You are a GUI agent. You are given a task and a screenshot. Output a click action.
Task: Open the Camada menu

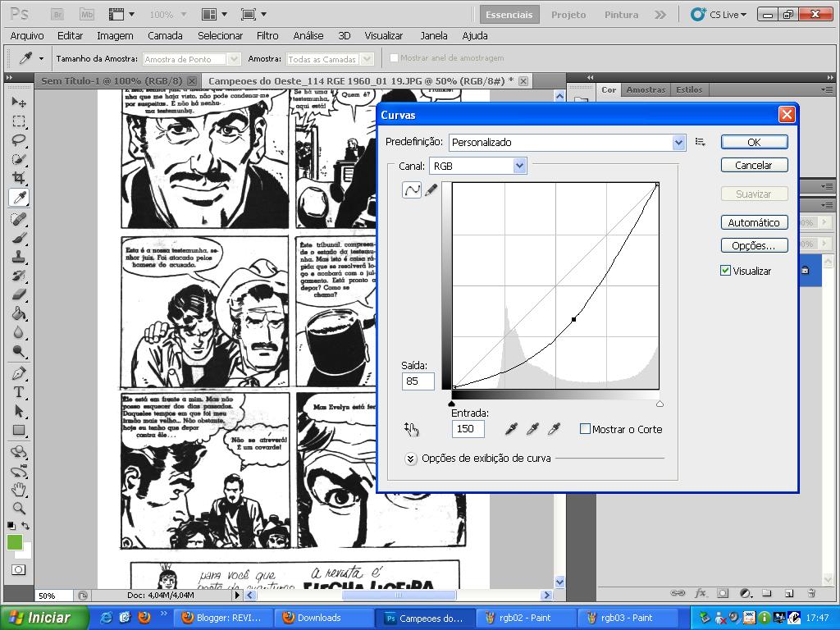pyautogui.click(x=165, y=36)
